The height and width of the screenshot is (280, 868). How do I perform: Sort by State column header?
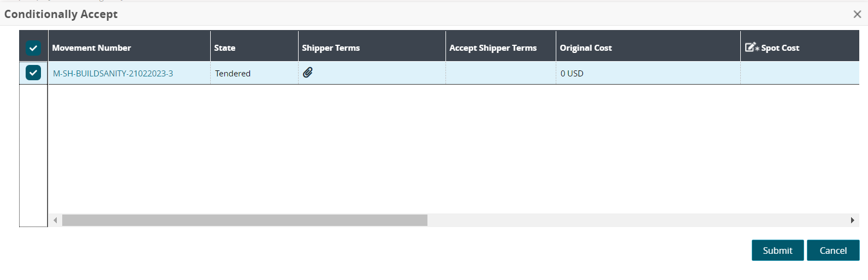[x=225, y=48]
